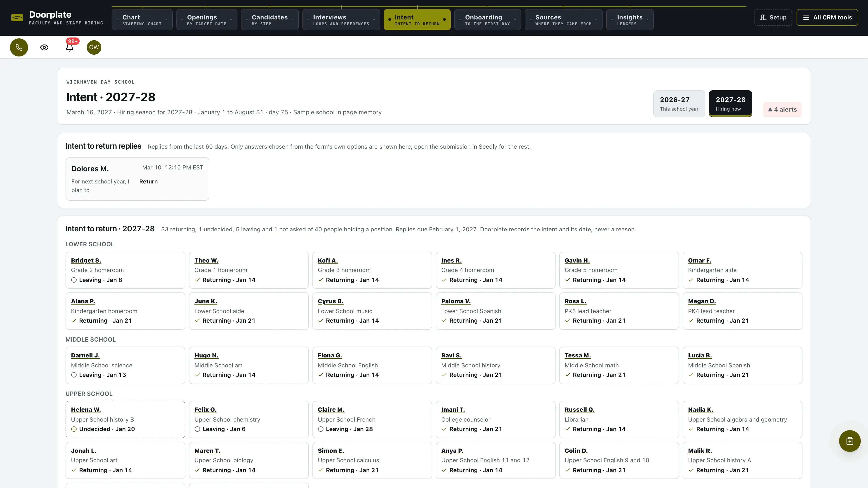This screenshot has width=868, height=488.
Task: Open the 4 alerts badge
Action: [x=782, y=109]
